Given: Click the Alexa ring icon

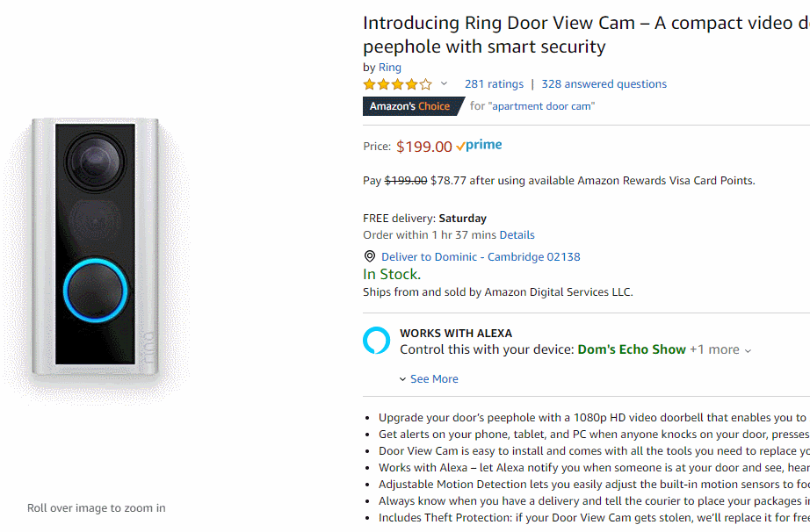Looking at the screenshot, I should [376, 341].
